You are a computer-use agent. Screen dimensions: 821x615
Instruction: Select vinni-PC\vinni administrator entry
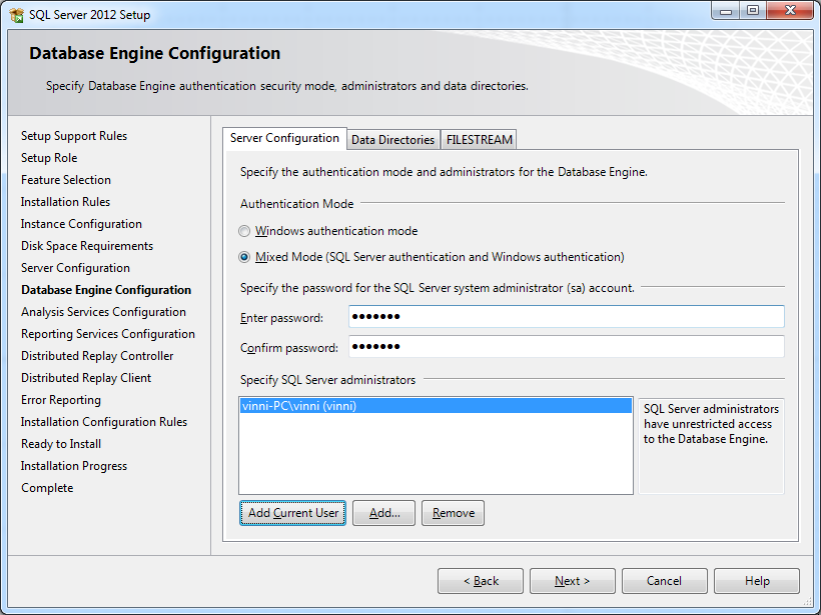click(436, 406)
